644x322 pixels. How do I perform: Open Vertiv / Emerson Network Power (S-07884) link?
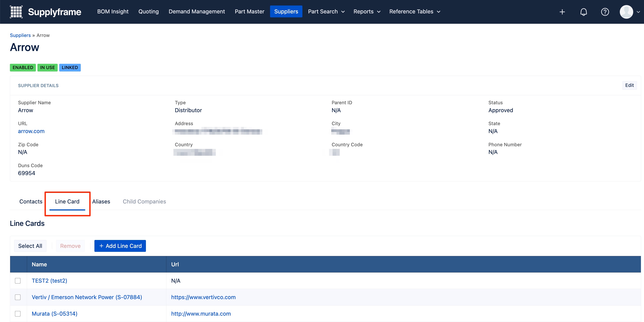(x=87, y=297)
